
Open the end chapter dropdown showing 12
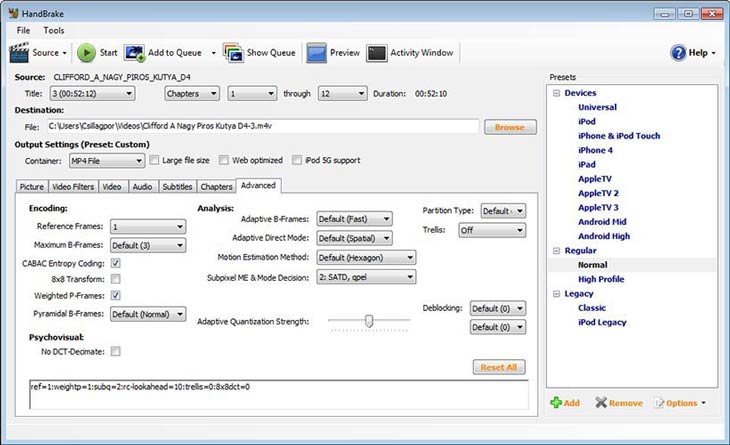[x=342, y=94]
